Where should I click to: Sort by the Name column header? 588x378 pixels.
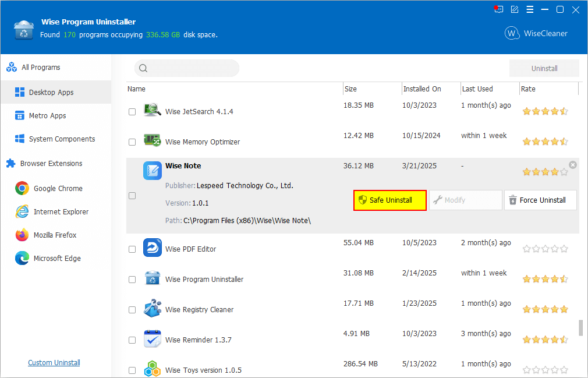tap(235, 89)
